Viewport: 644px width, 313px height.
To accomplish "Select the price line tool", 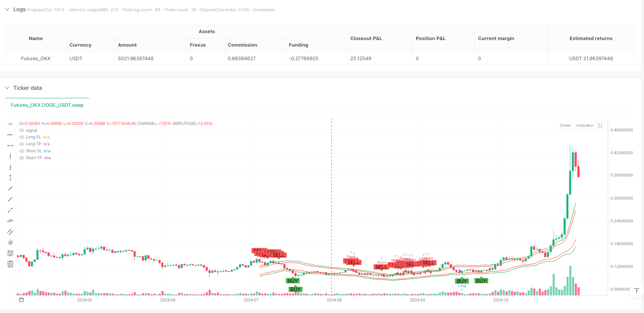I will pos(10,221).
